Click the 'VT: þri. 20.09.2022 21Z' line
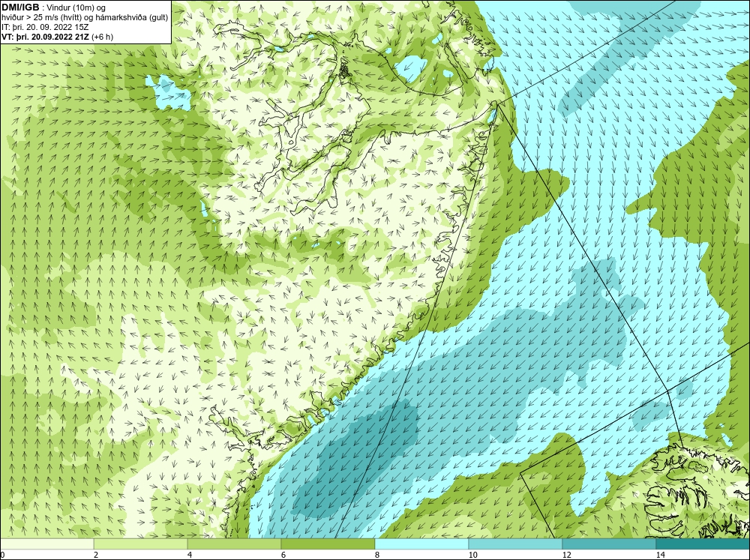Image resolution: width=750 pixels, height=560 pixels. [x=45, y=36]
